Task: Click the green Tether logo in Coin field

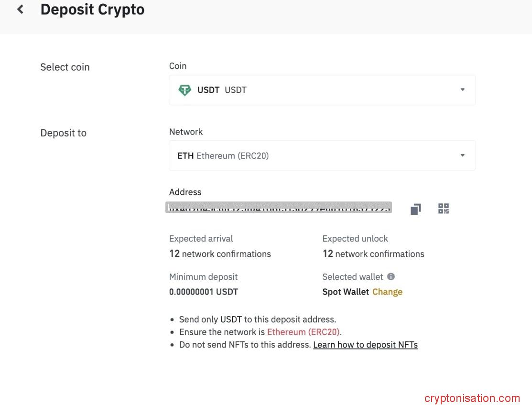Action: point(185,90)
